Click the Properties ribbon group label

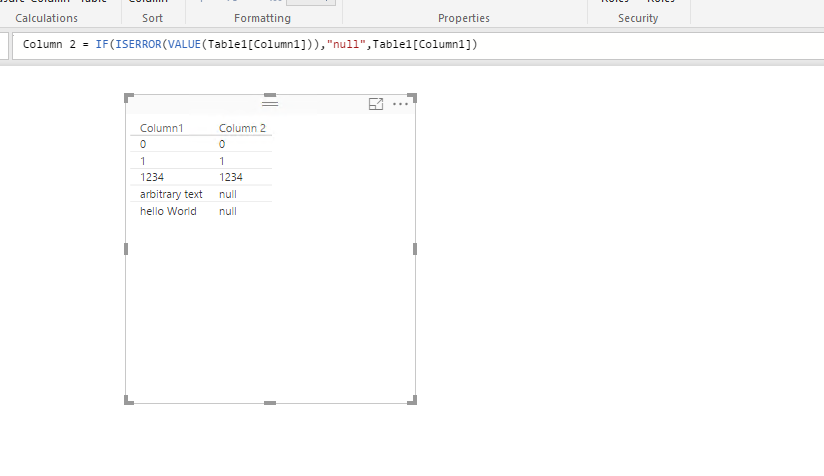464,18
